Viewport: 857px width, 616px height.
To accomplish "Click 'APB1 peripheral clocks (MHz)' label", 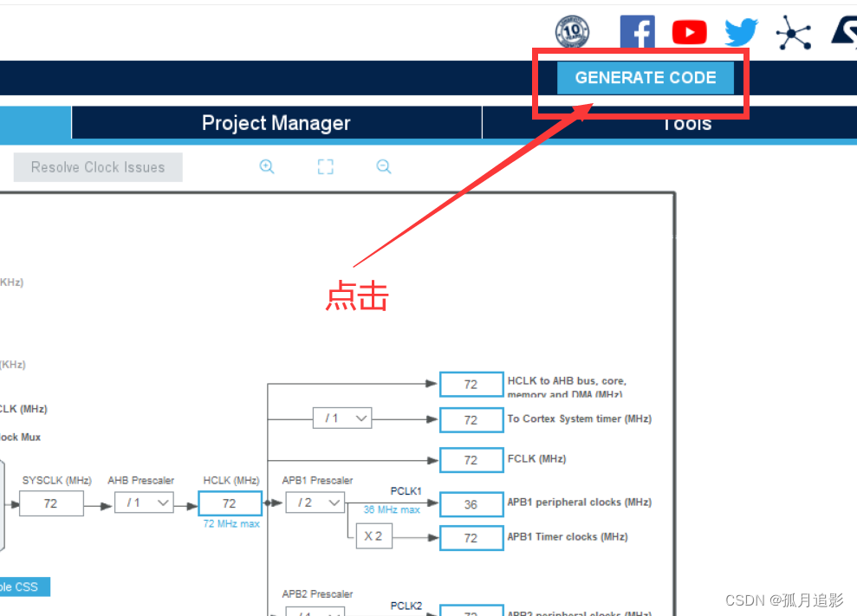I will pos(580,502).
